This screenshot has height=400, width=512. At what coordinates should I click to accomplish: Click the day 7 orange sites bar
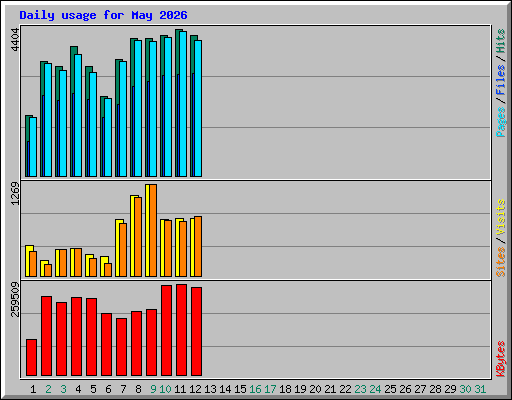[123, 250]
